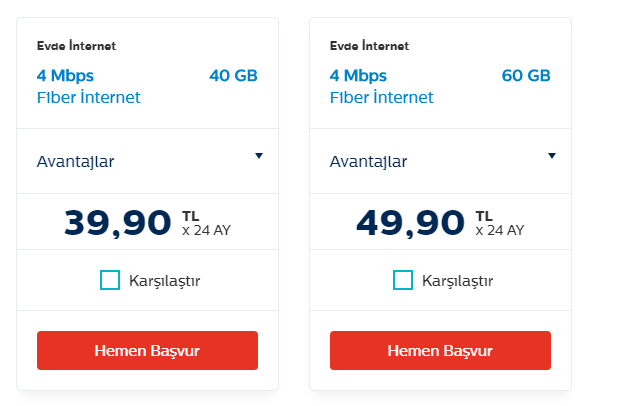The height and width of the screenshot is (406, 617).
Task: Expand Avantajlar arrow on the 40 GB plan
Action: [x=258, y=156]
